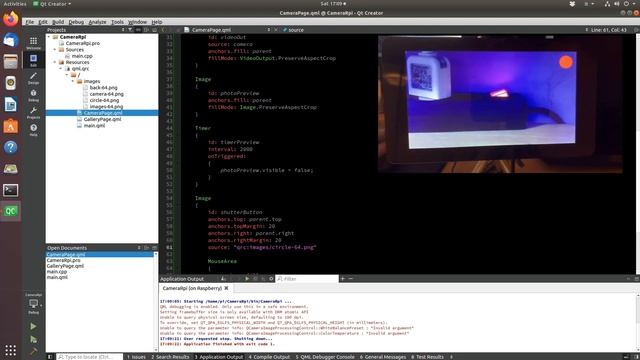Start debugging with the debug-run button

pyautogui.click(x=33, y=340)
